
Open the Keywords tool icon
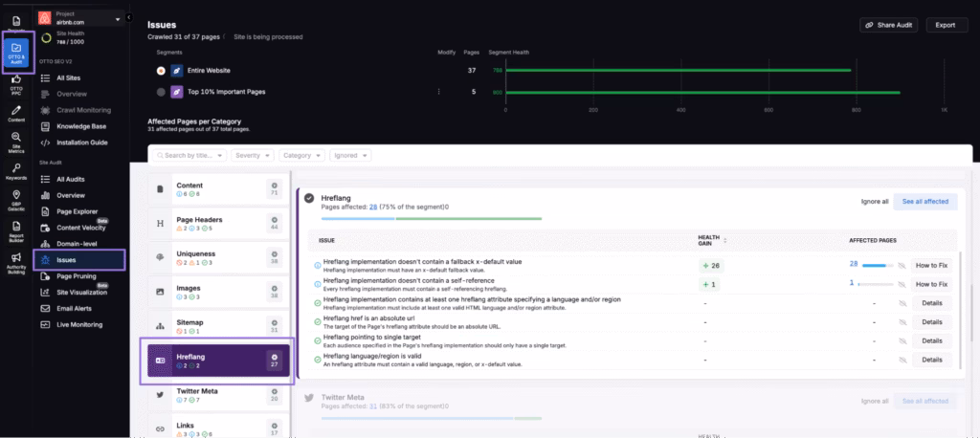16,172
